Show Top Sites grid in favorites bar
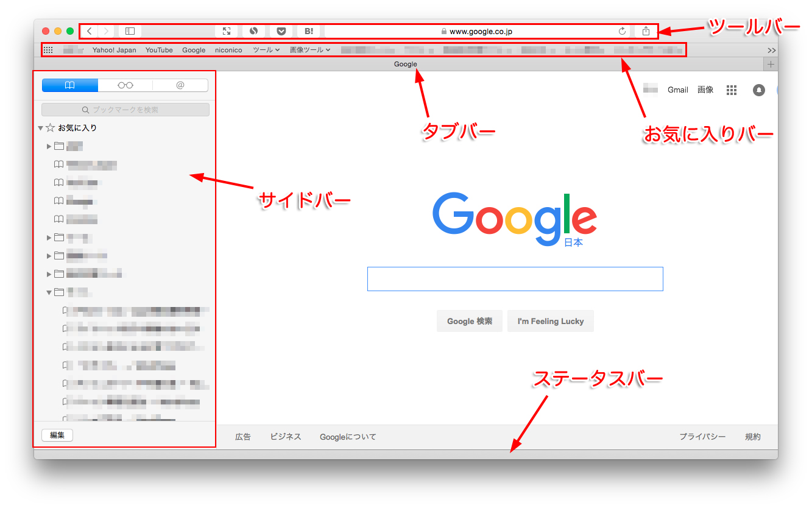The width and height of the screenshot is (812, 508). click(x=48, y=50)
